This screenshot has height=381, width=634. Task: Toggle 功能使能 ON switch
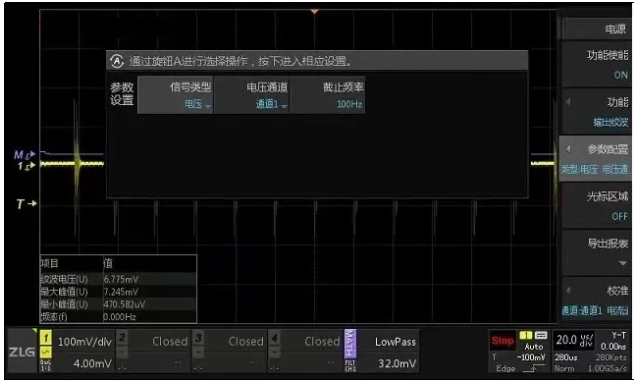point(596,64)
